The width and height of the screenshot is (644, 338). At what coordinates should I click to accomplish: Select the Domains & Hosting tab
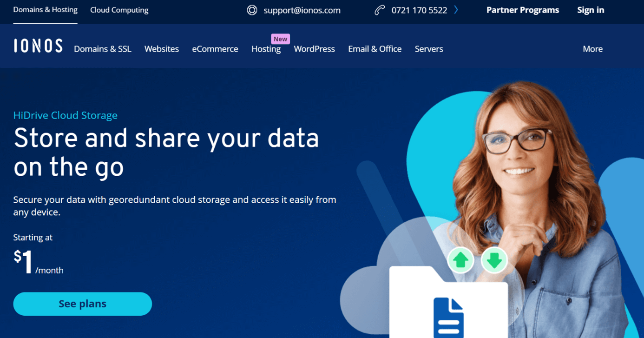point(45,10)
